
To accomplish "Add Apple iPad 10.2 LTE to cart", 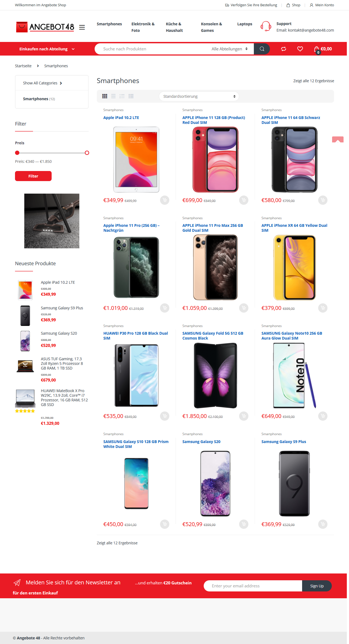I will pos(165,200).
